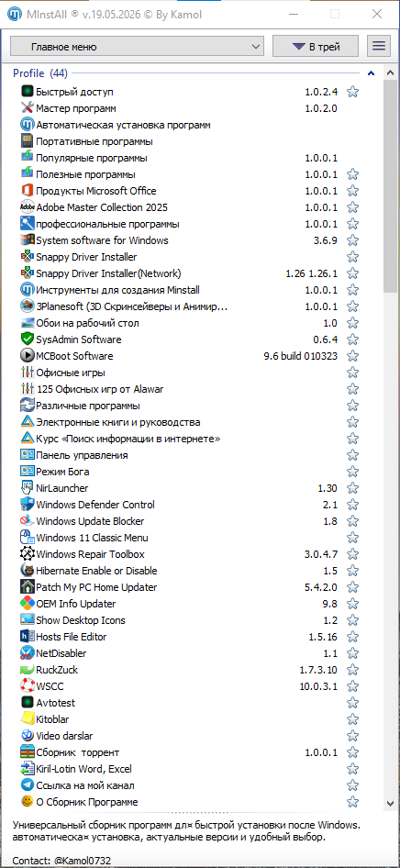Open the hamburger menu button
The height and width of the screenshot is (868, 400).
click(379, 47)
